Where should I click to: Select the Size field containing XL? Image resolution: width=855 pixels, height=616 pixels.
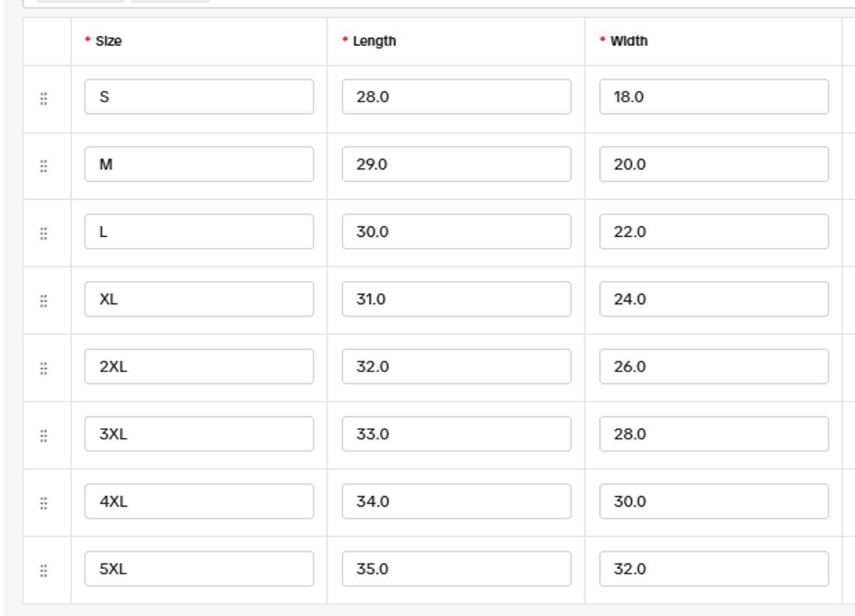[199, 299]
